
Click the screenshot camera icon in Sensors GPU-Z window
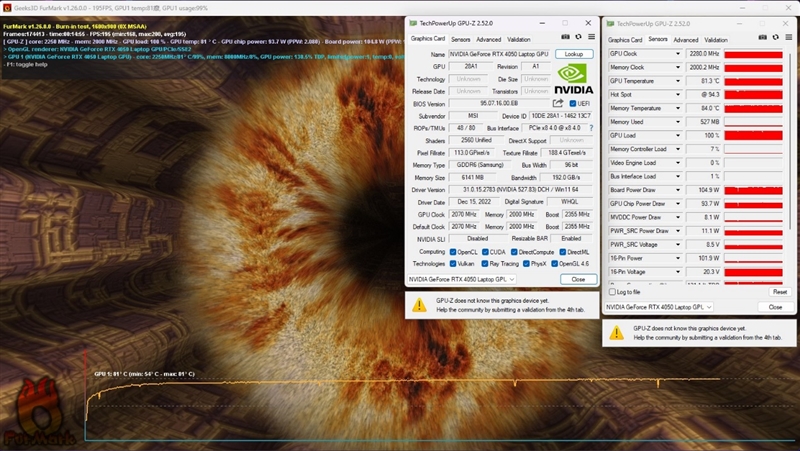click(x=762, y=37)
